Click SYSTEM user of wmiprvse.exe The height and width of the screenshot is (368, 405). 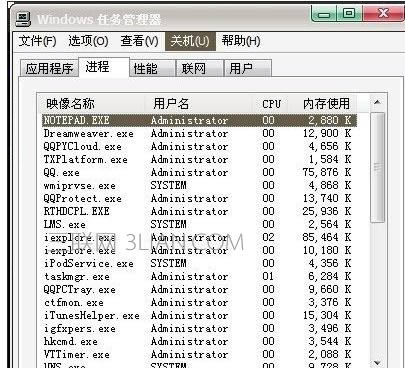tap(168, 185)
